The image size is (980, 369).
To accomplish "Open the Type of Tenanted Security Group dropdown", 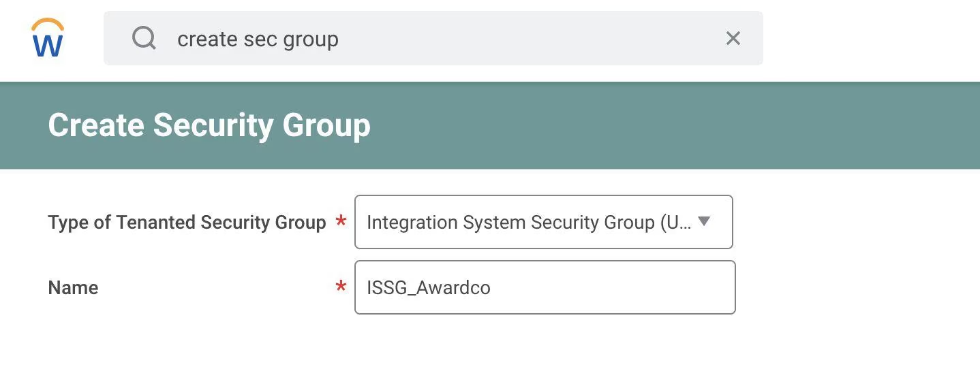I will pyautogui.click(x=543, y=222).
